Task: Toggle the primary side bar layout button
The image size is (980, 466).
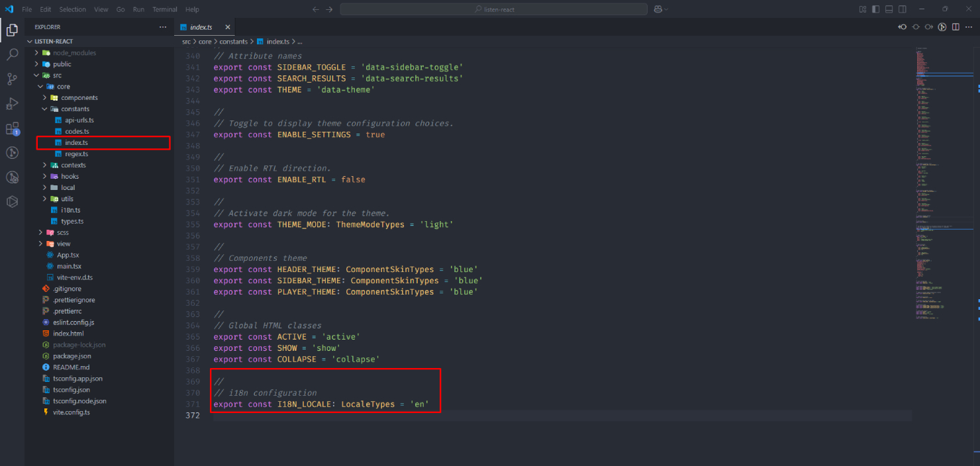Action: tap(876, 9)
